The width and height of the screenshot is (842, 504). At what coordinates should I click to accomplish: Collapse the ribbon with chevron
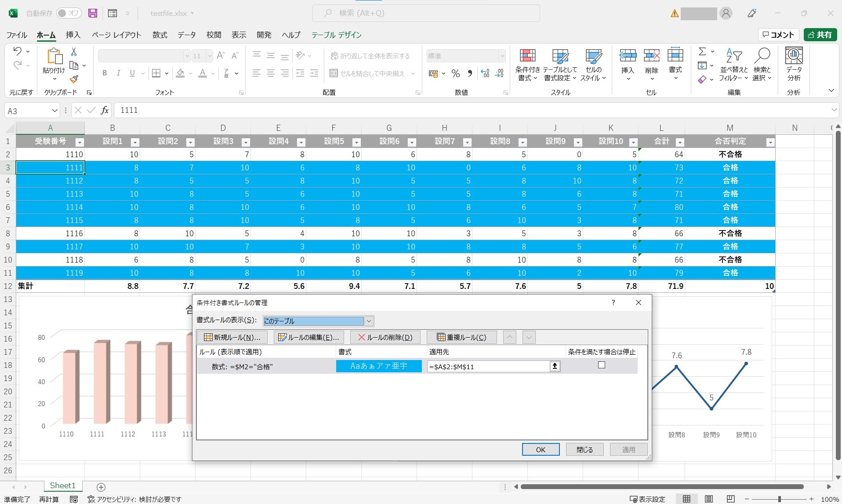click(x=831, y=90)
